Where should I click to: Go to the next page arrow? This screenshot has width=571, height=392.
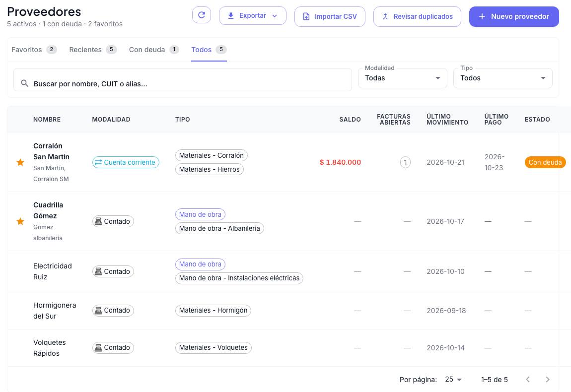click(547, 379)
